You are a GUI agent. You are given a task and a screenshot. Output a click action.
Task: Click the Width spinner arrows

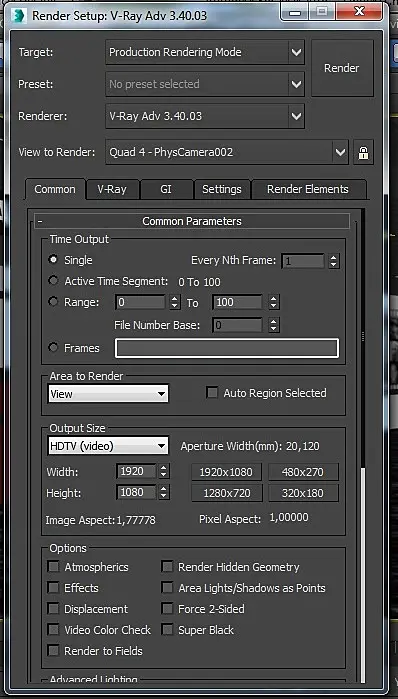point(164,471)
